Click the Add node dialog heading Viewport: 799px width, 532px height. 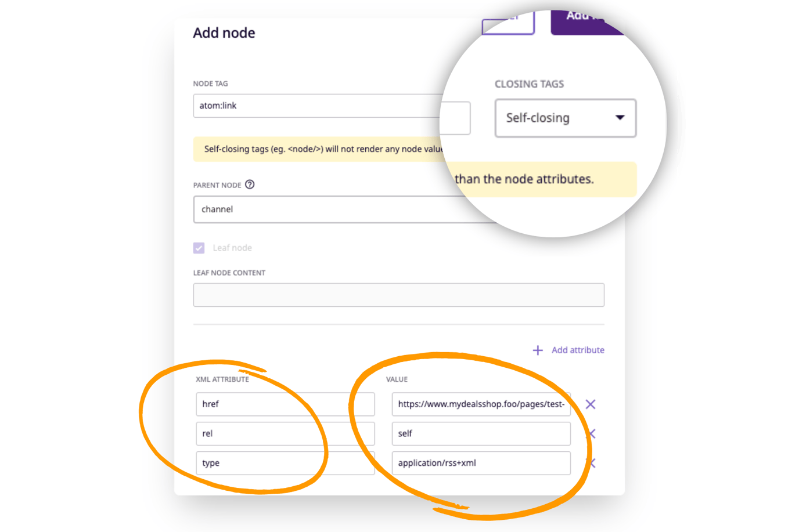coord(224,33)
